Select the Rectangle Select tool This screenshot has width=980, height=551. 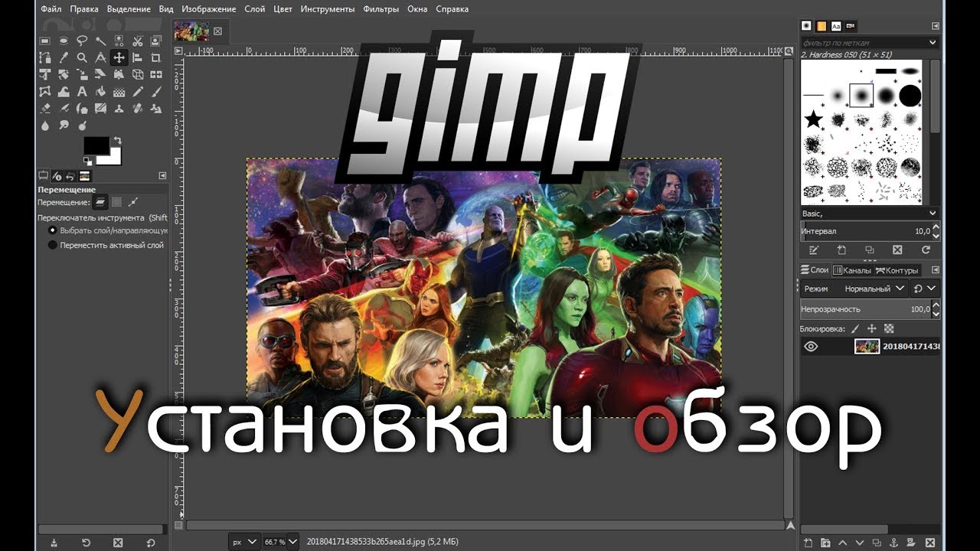(44, 41)
